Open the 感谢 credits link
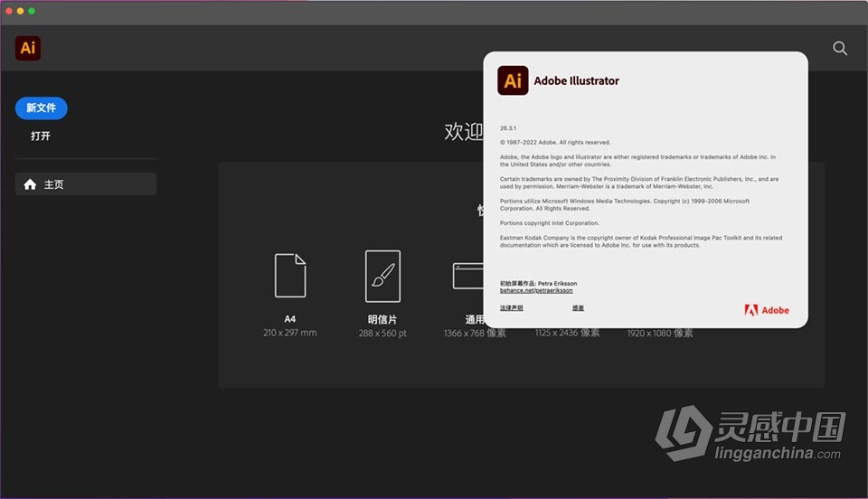Screen dimensions: 868x499 [x=578, y=307]
